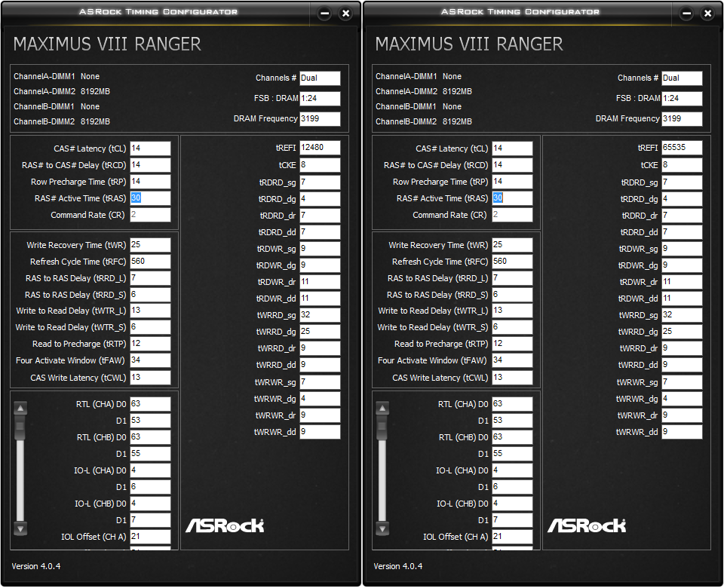This screenshot has width=724, height=588.
Task: Click Refresh Cycle Time (tRFC) field, right window
Action: [x=512, y=262]
